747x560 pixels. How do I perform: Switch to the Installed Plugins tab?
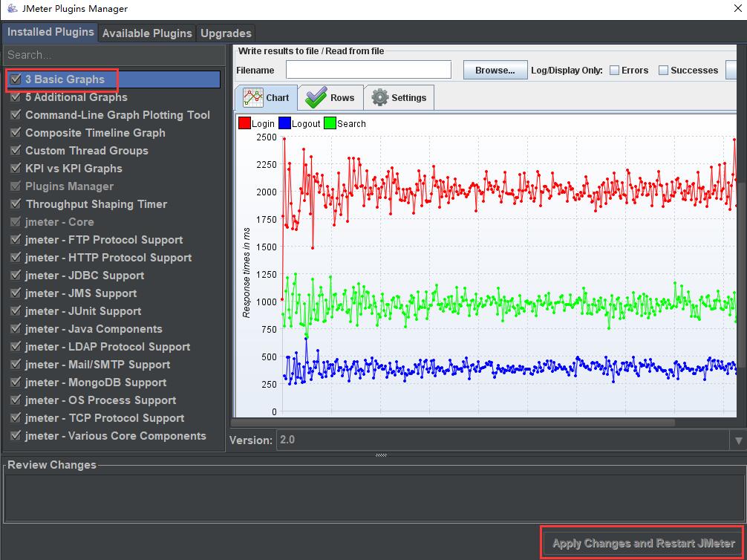pyautogui.click(x=50, y=32)
